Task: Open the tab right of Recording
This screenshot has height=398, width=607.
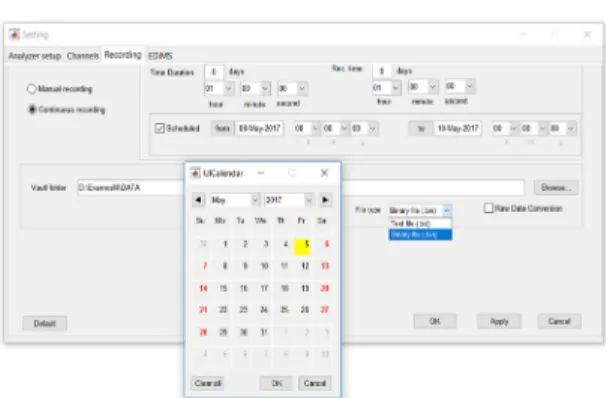Action: pyautogui.click(x=160, y=56)
